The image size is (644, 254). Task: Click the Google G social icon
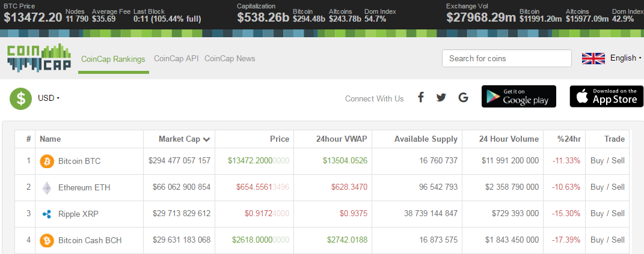point(463,97)
